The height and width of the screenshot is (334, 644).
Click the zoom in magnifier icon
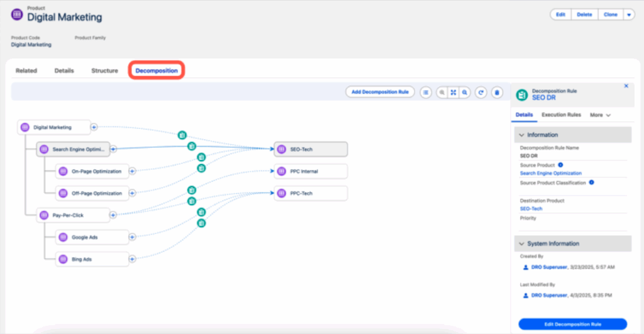click(465, 92)
